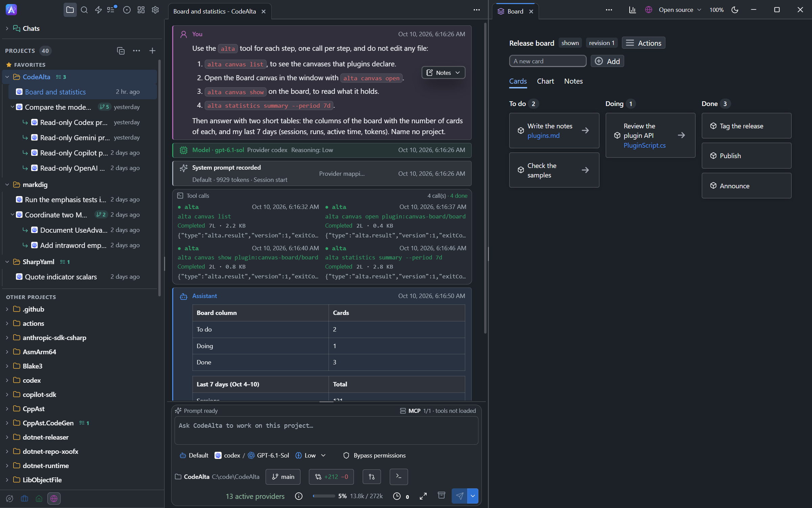Open the plugins.md link in the card
Screen dimensions: 812x508
(543, 135)
